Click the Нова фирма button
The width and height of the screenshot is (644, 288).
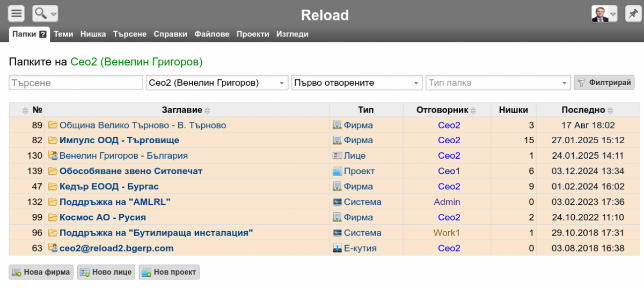(x=41, y=272)
